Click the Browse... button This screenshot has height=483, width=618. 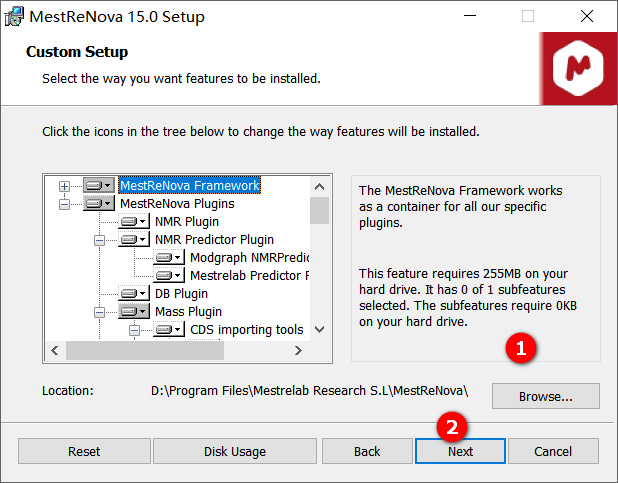coord(545,396)
